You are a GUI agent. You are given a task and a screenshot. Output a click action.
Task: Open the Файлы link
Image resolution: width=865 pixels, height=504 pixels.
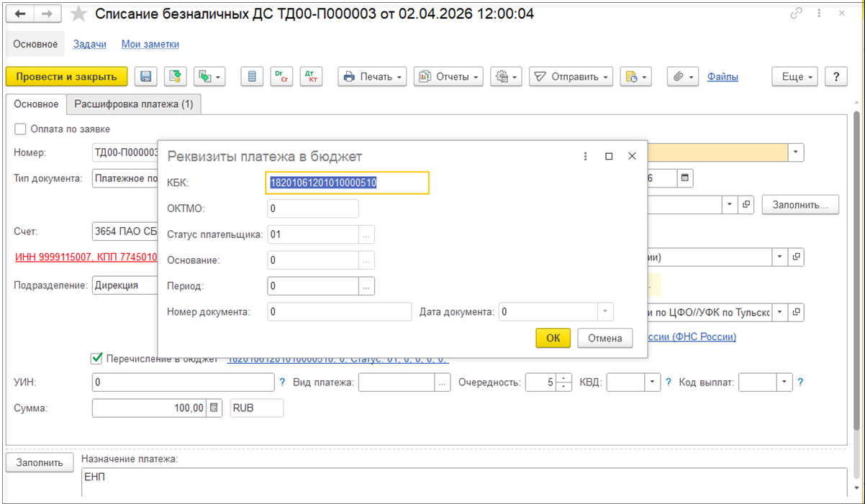(x=723, y=77)
